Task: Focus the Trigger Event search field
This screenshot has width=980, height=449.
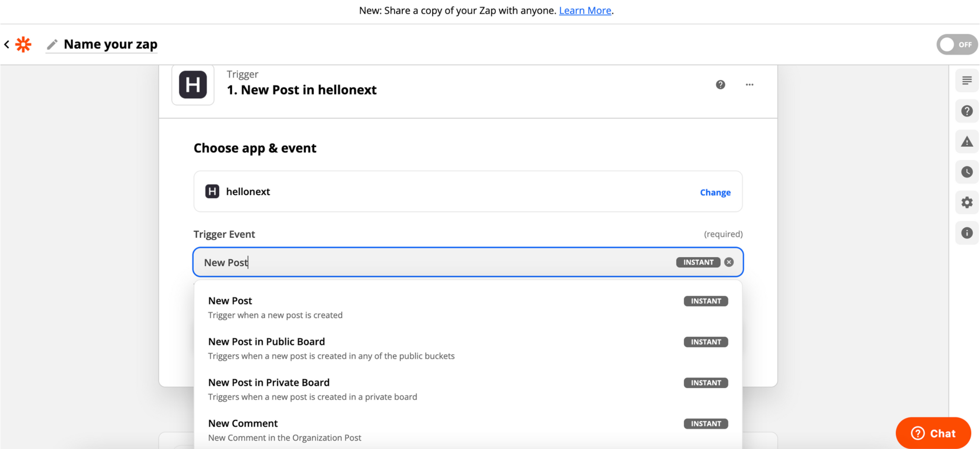Action: [468, 262]
